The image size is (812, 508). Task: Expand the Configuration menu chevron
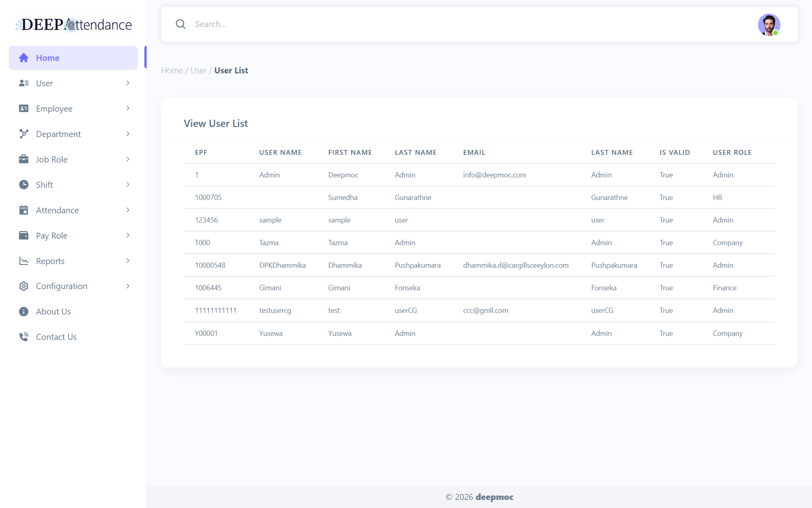point(128,286)
